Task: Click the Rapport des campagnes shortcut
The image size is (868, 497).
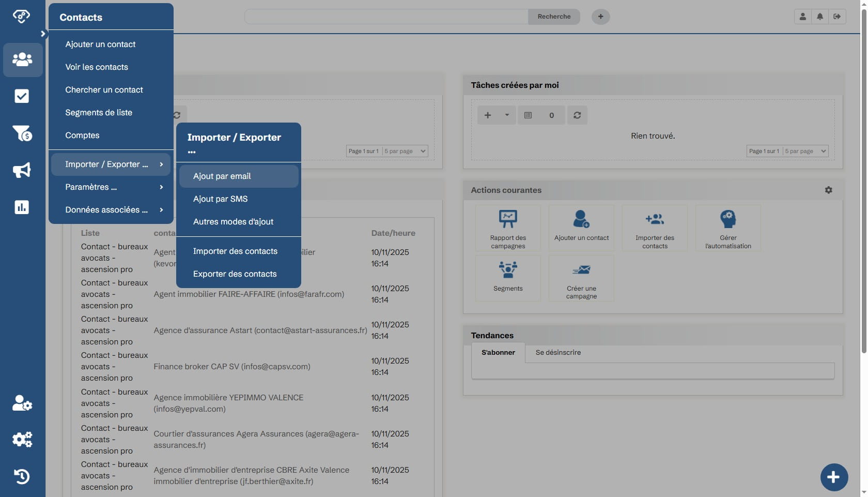Action: point(508,228)
